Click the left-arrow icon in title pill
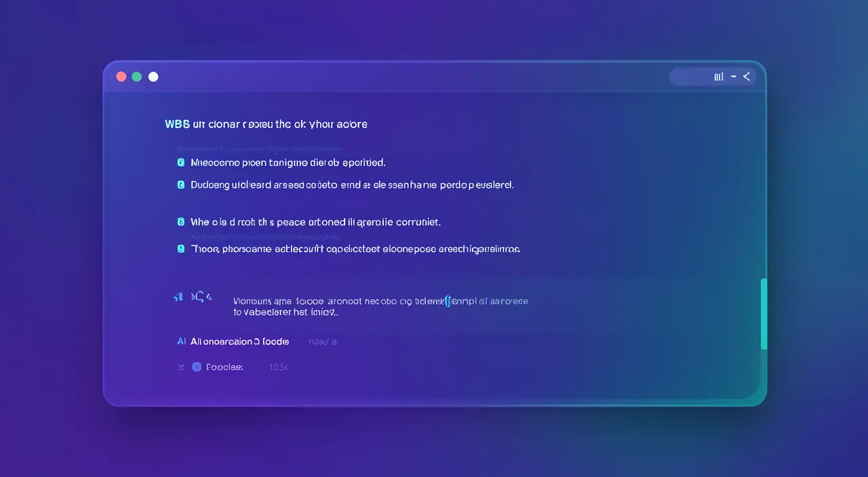 pyautogui.click(x=747, y=77)
